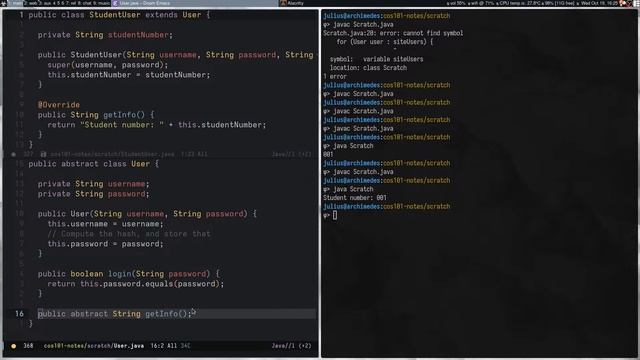Click the terminal cursor at the last prompt

[335, 215]
